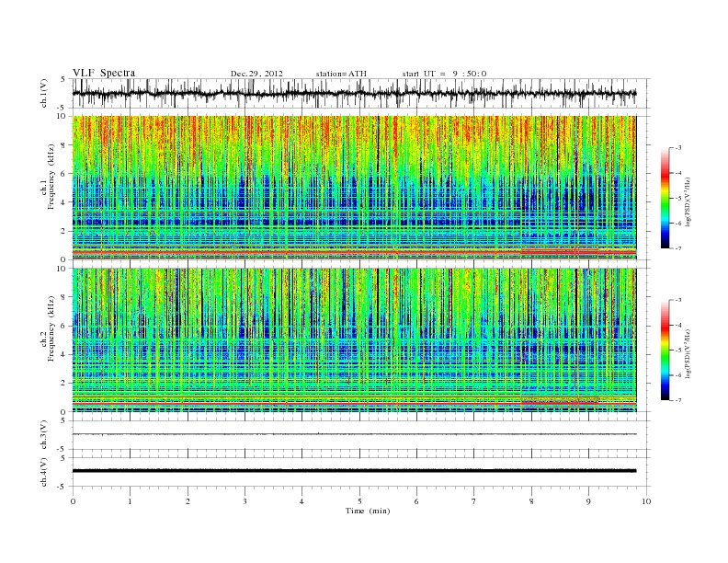
Task: Click the "VLF Spectra" plot title
Action: (x=104, y=73)
